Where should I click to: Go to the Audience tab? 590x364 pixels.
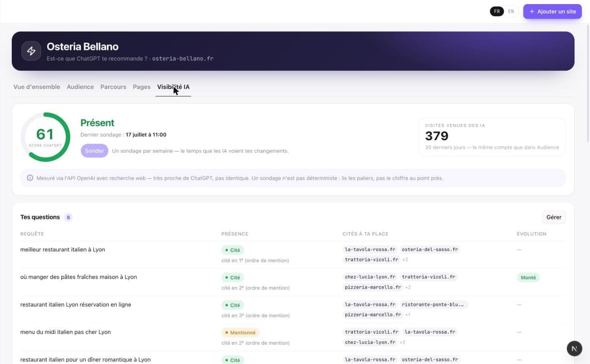[x=80, y=87]
